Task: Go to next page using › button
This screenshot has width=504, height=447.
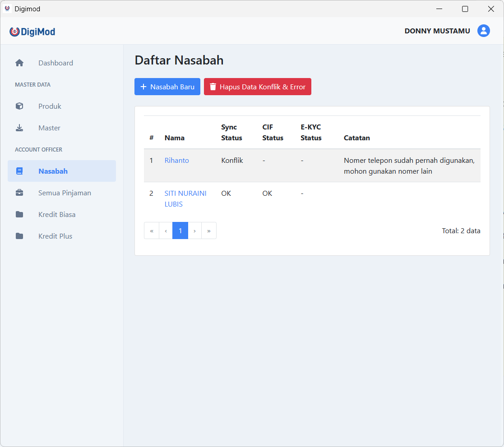Action: click(194, 231)
